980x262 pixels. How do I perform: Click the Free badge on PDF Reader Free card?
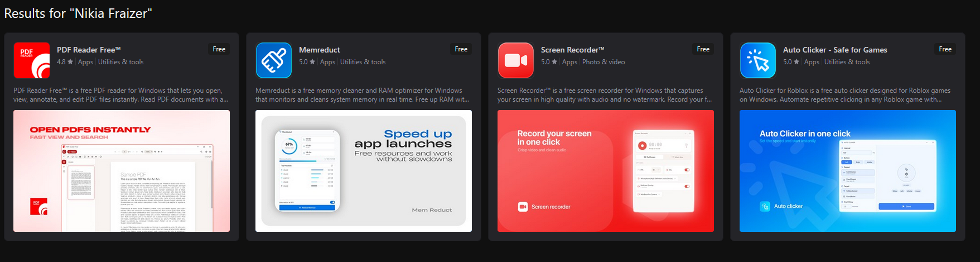coord(219,49)
